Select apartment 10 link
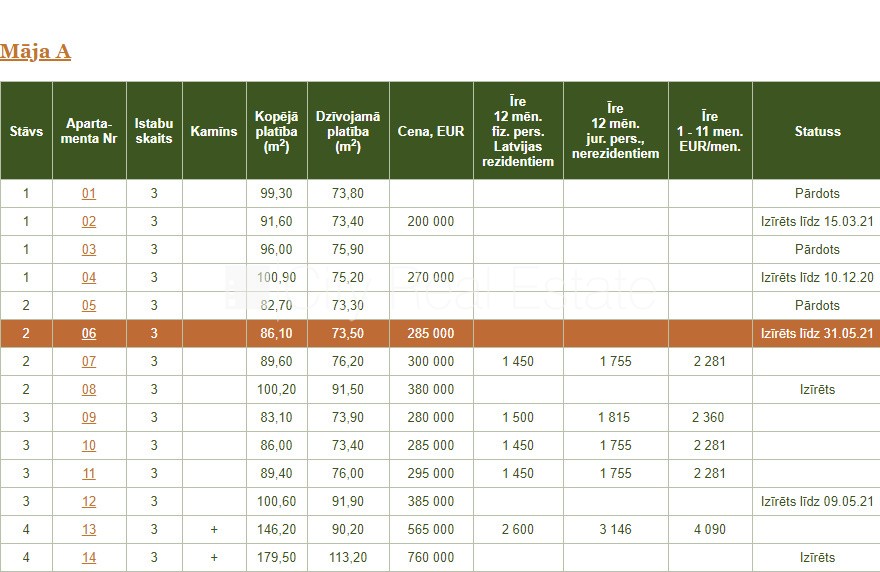 (89, 446)
